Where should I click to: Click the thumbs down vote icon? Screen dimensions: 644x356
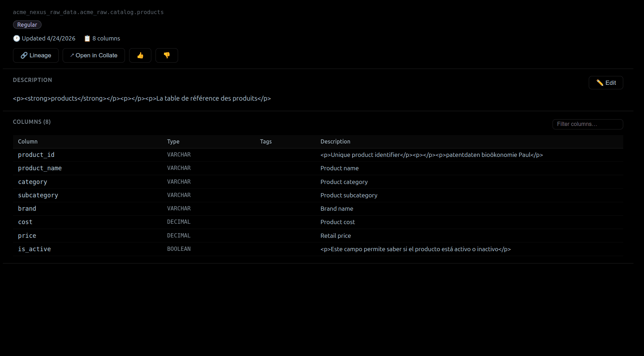(166, 55)
